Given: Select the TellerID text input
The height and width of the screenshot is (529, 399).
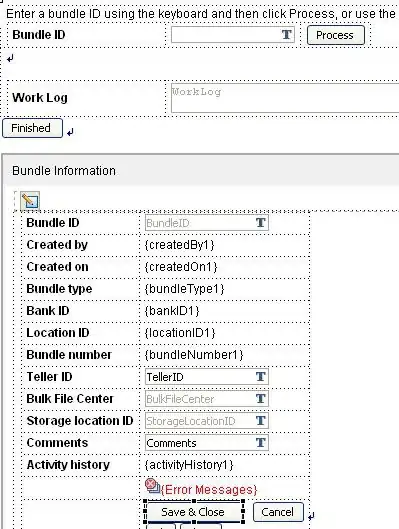Looking at the screenshot, I should click(x=207, y=377).
